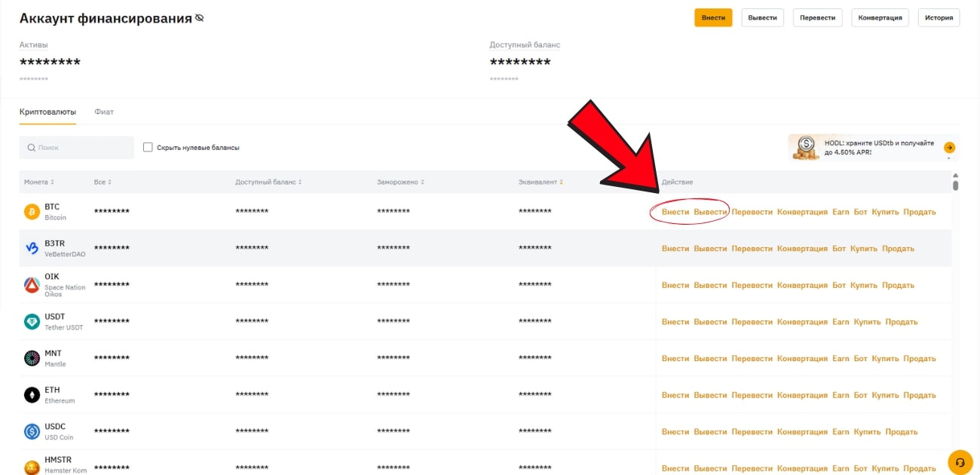Click the coin search input field
Screen dimensions: 980x475
click(x=77, y=148)
